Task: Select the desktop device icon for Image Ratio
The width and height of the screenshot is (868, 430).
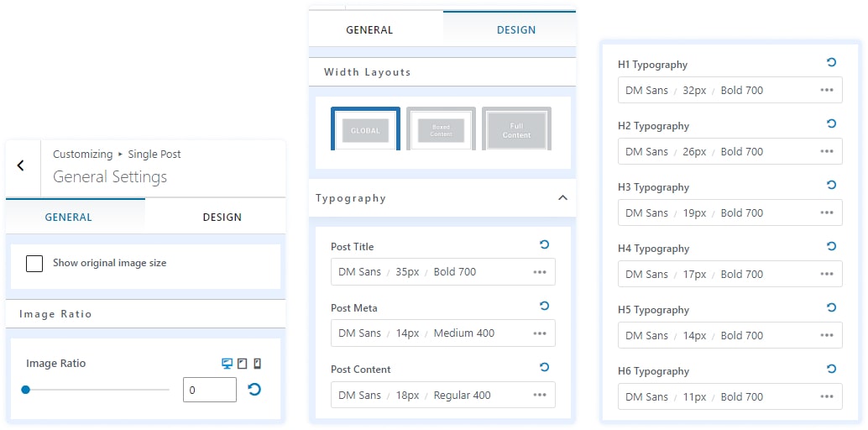Action: coord(227,364)
